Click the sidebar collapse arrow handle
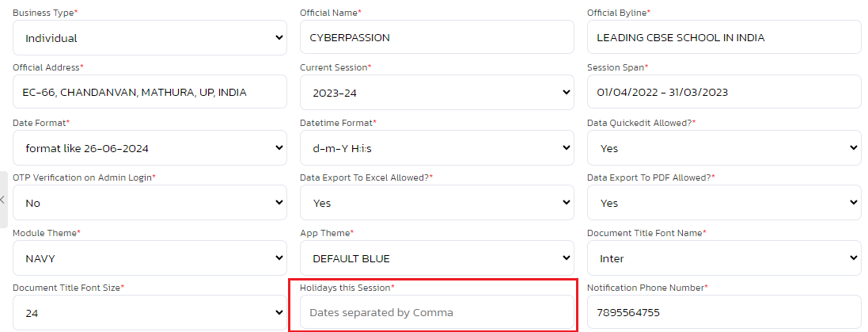 coord(3,200)
